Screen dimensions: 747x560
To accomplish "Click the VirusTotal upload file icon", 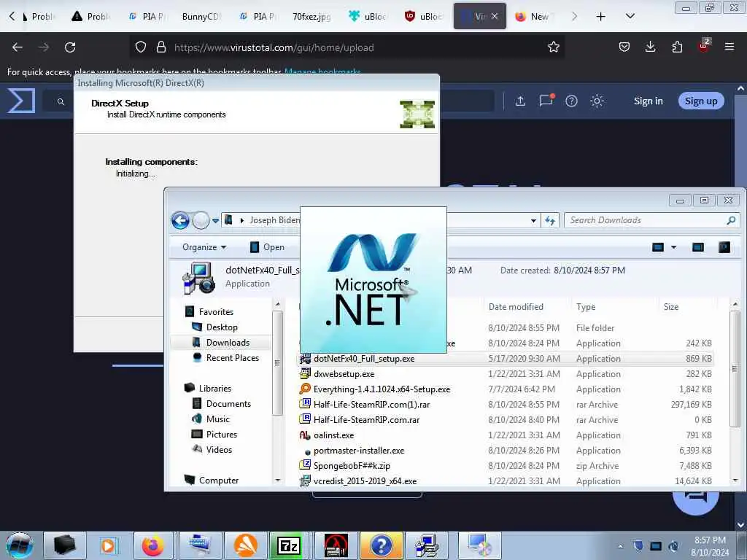I will tap(520, 101).
